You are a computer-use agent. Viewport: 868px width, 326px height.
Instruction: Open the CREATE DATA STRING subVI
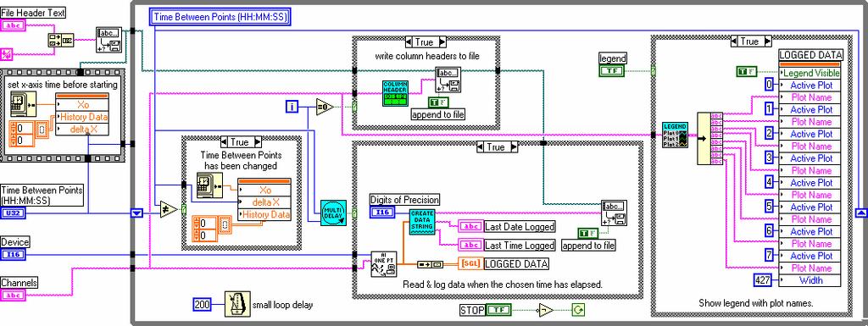coord(422,222)
